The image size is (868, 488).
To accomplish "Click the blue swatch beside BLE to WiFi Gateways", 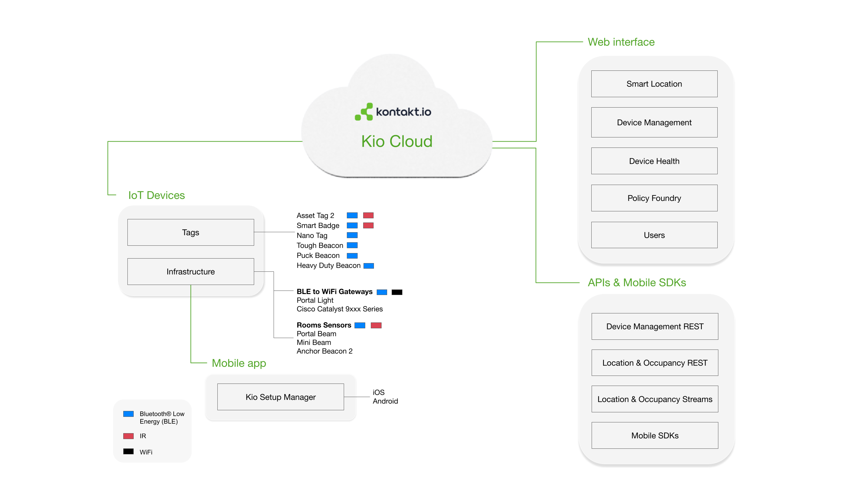I will click(382, 292).
